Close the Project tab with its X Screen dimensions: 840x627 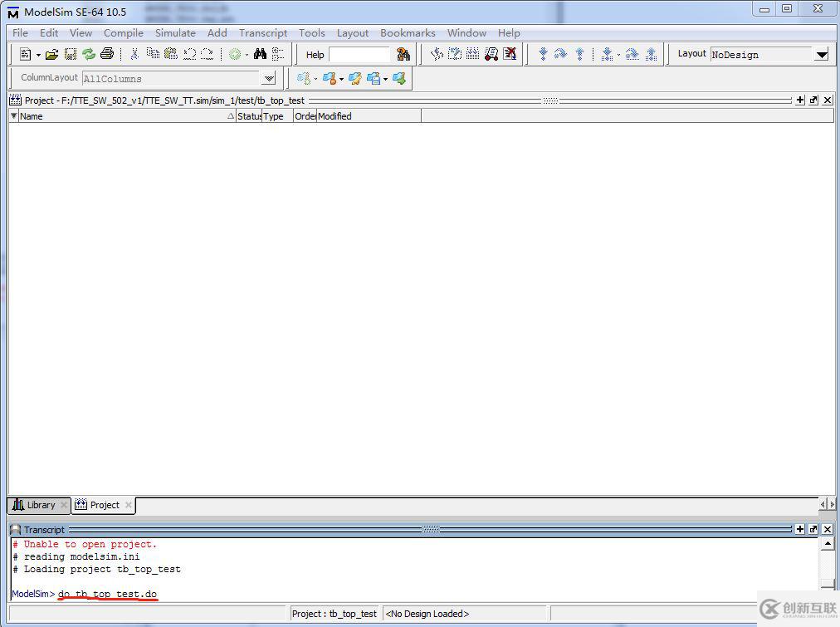[x=128, y=505]
